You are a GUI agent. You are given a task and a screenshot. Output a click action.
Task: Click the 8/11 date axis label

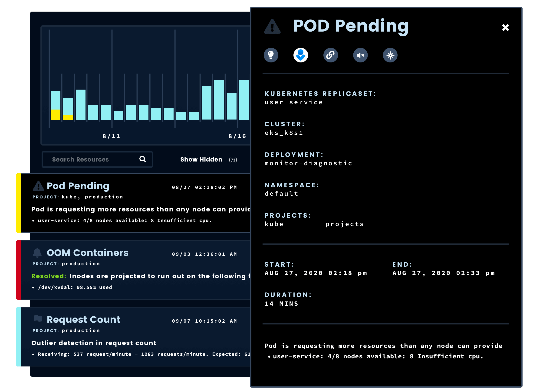click(x=111, y=136)
